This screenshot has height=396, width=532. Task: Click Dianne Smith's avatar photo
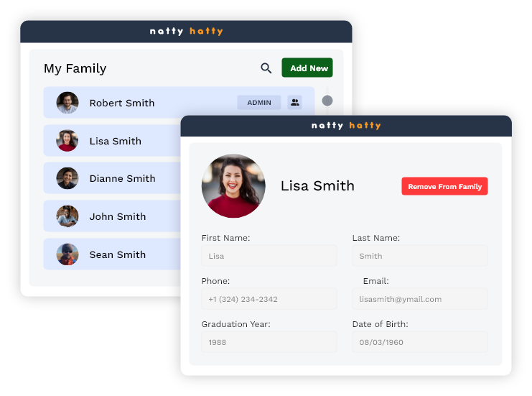[67, 178]
